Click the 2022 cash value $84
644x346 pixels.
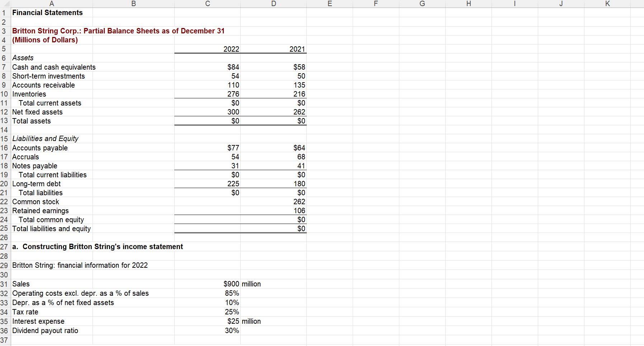(233, 67)
